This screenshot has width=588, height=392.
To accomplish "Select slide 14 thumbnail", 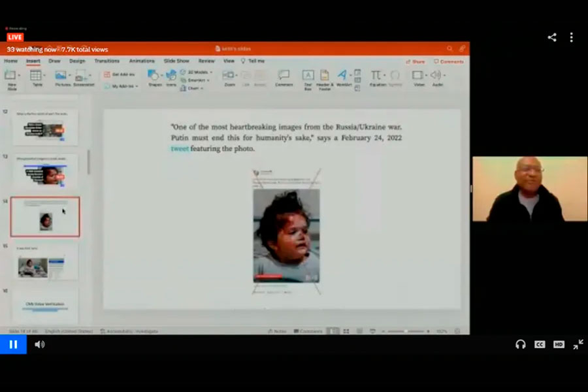I will (45, 217).
